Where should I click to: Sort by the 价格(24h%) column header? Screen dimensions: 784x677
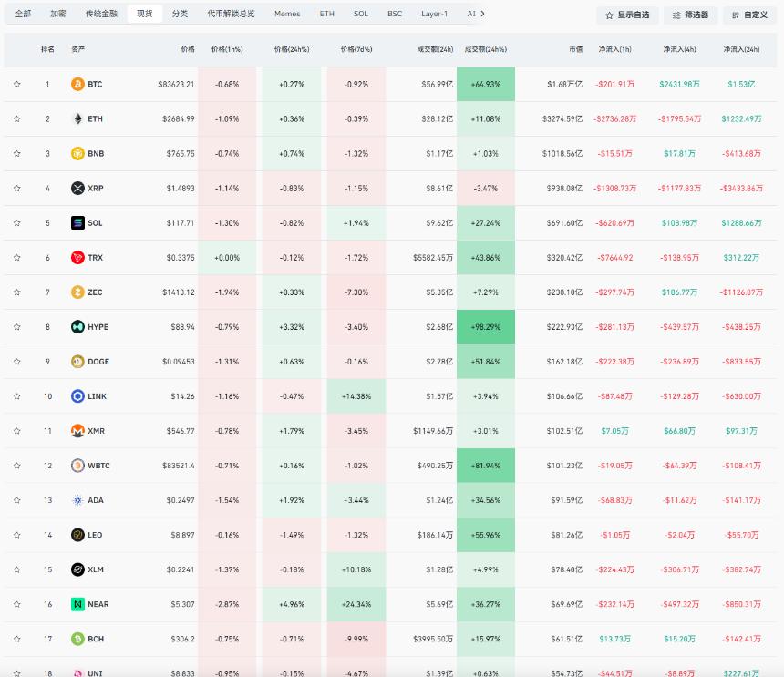click(x=292, y=49)
